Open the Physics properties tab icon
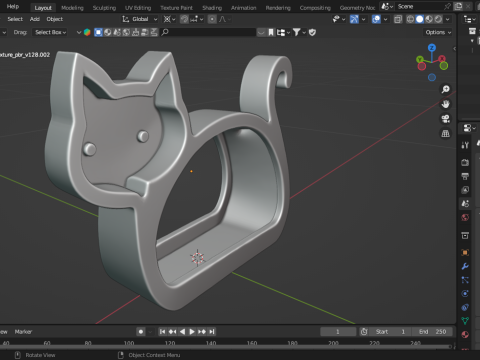 pyautogui.click(x=465, y=293)
